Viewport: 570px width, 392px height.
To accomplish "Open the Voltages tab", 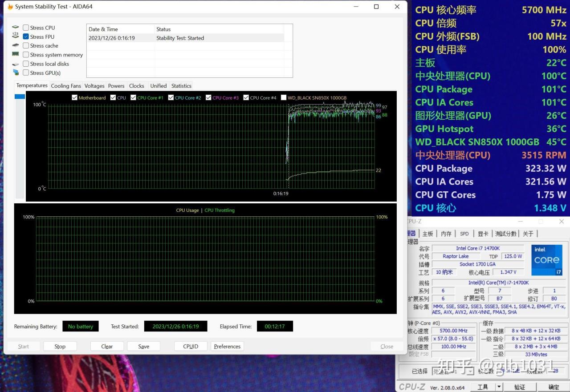I will point(94,86).
